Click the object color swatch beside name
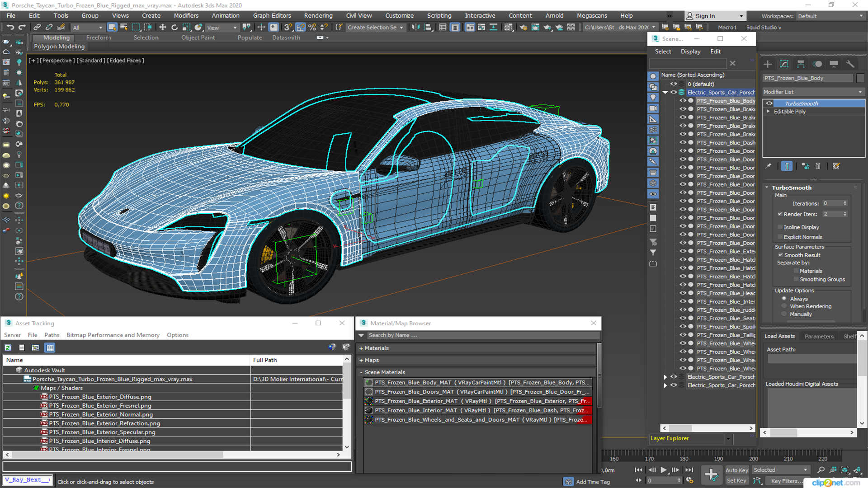 (x=860, y=78)
